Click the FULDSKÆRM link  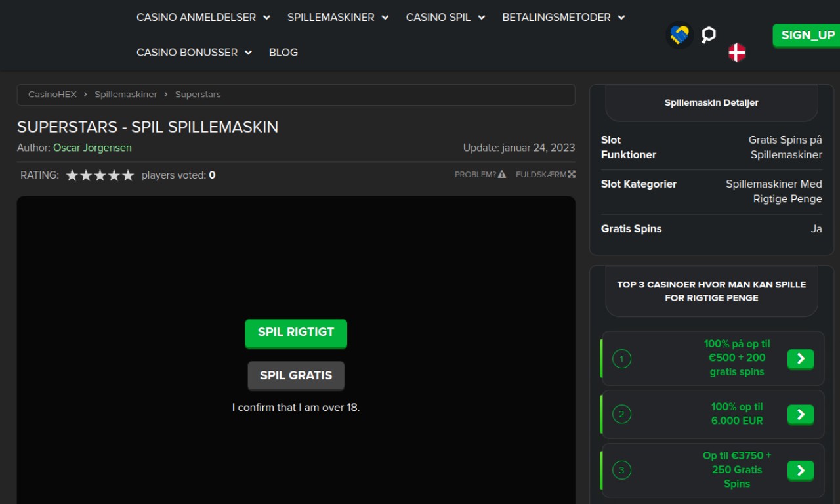[x=546, y=175]
